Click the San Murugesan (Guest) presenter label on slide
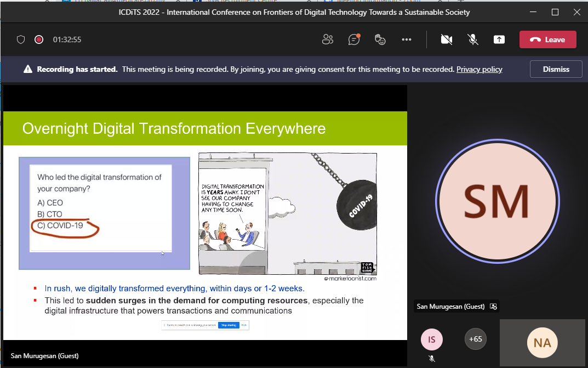 click(x=44, y=355)
